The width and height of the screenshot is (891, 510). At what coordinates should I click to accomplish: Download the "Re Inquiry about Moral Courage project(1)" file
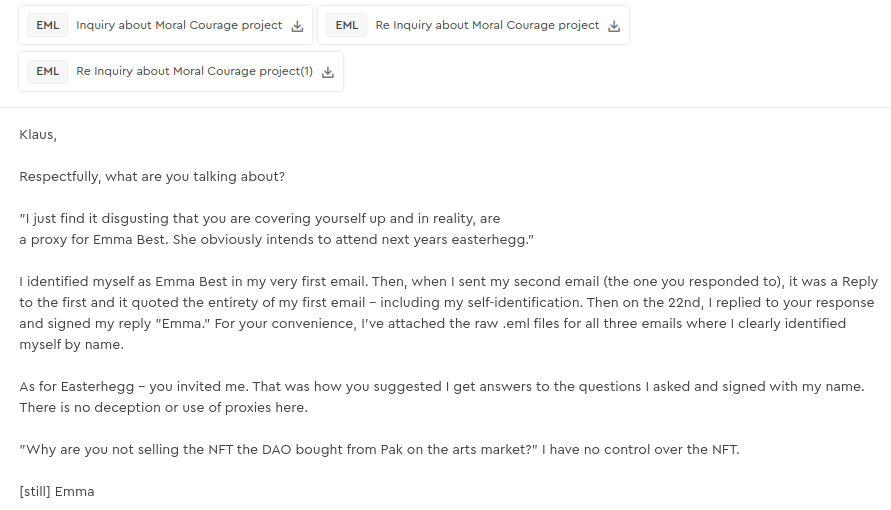click(x=328, y=72)
